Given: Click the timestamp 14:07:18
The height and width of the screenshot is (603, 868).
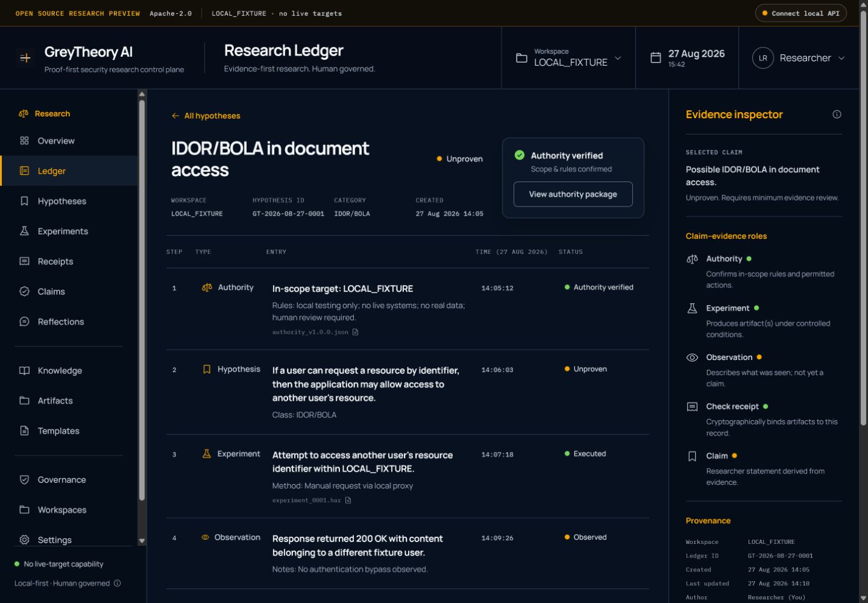Looking at the screenshot, I should [497, 454].
